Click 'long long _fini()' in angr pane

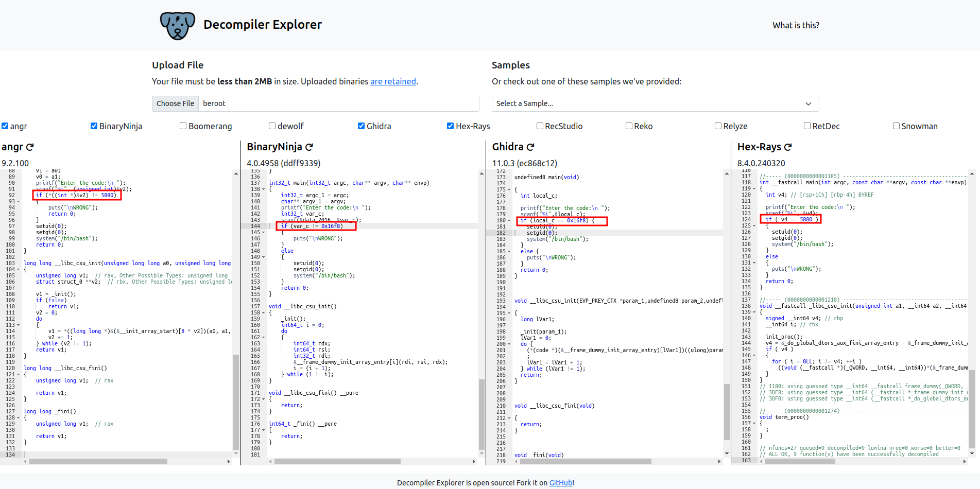[50, 411]
